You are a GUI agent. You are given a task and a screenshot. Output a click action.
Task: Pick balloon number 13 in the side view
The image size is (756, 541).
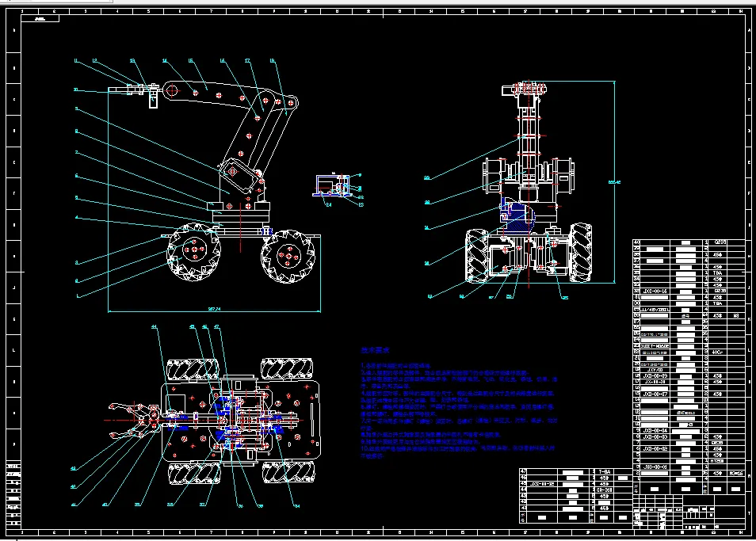132,61
